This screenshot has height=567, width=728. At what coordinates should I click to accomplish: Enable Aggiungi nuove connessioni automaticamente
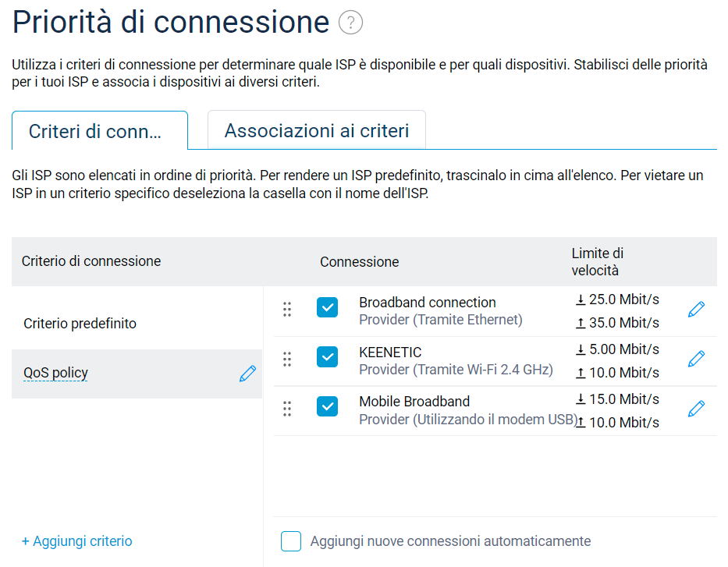291,541
